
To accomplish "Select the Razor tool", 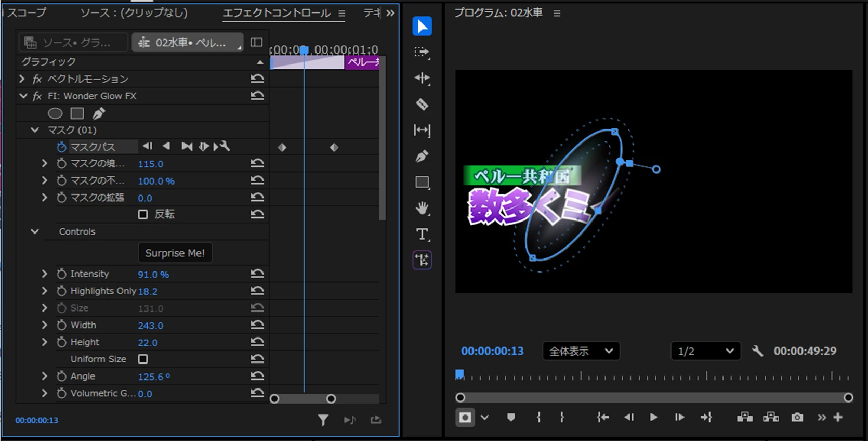I will (422, 104).
